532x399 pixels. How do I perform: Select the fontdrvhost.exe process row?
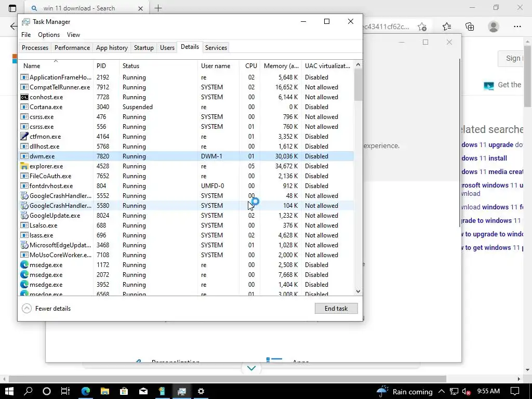pos(187,186)
